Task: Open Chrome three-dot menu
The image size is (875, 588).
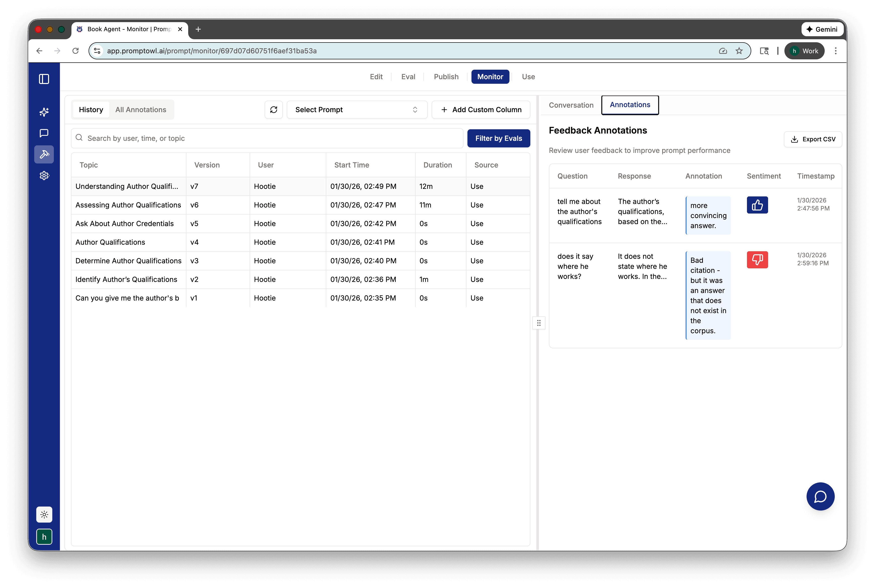Action: tap(835, 51)
